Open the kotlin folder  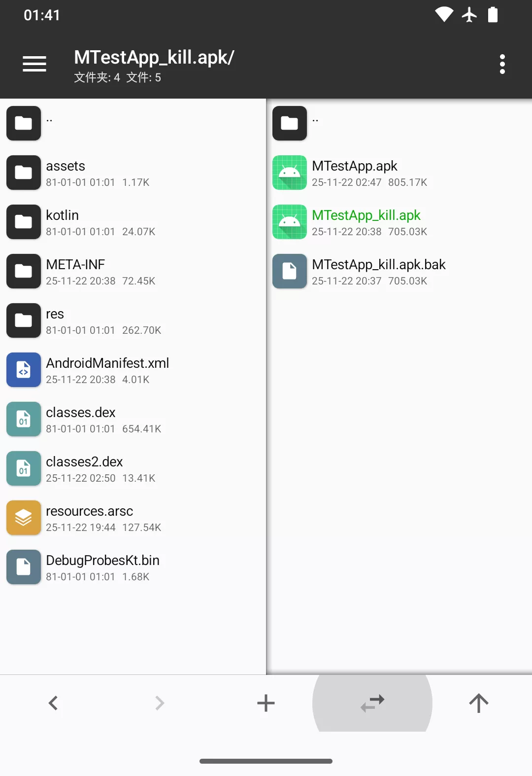pyautogui.click(x=133, y=222)
